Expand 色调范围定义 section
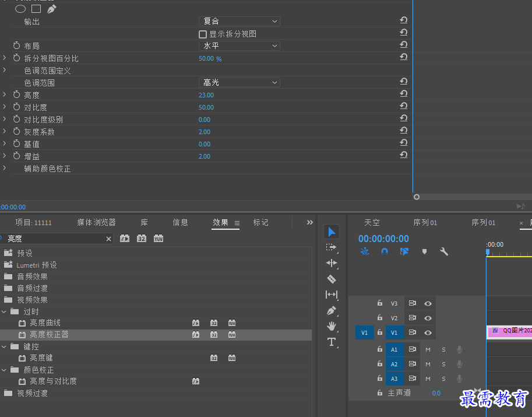 [x=5, y=70]
